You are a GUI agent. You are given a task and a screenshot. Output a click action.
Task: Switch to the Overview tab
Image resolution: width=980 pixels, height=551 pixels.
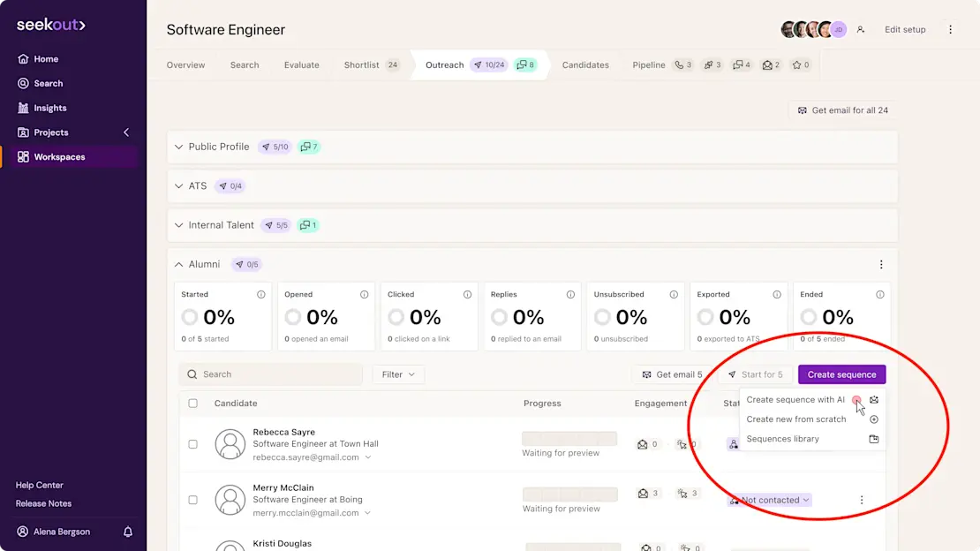click(185, 65)
